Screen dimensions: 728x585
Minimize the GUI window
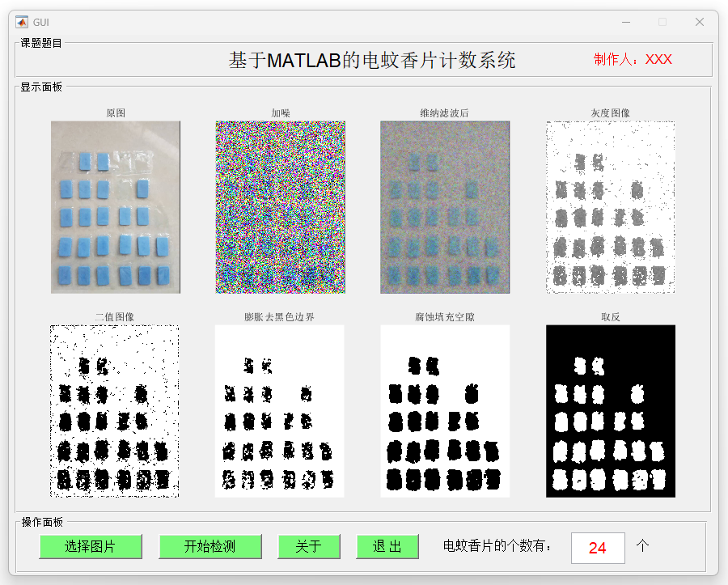tap(626, 22)
